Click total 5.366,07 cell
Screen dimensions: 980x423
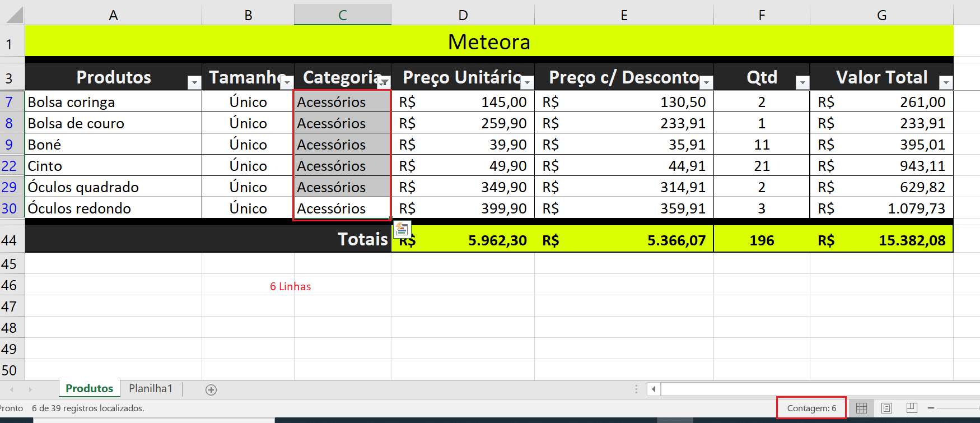[624, 240]
